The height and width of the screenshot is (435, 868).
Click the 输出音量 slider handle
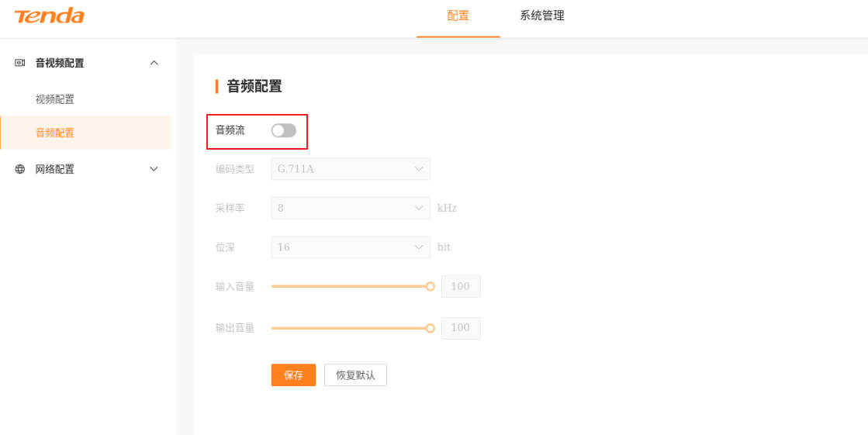coord(431,328)
